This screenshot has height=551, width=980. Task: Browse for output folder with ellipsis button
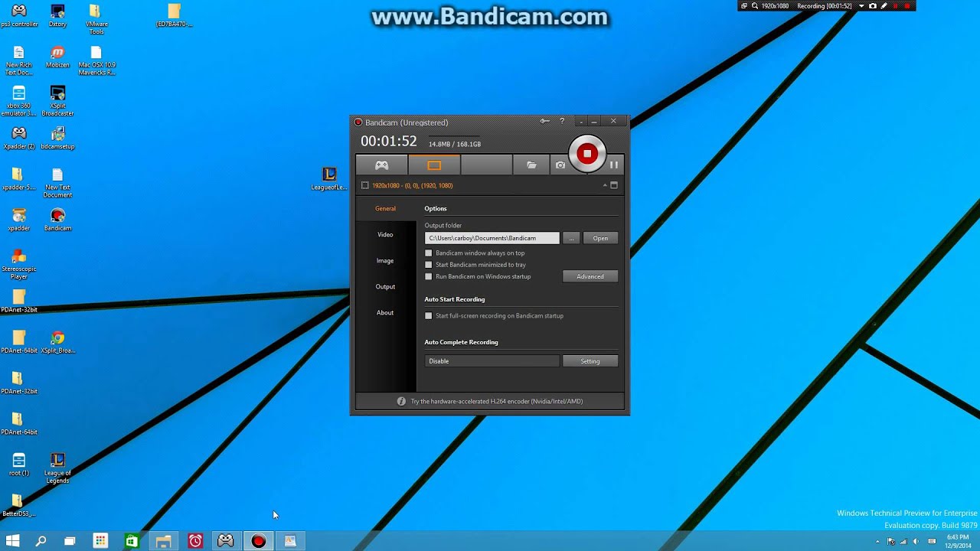coord(571,238)
